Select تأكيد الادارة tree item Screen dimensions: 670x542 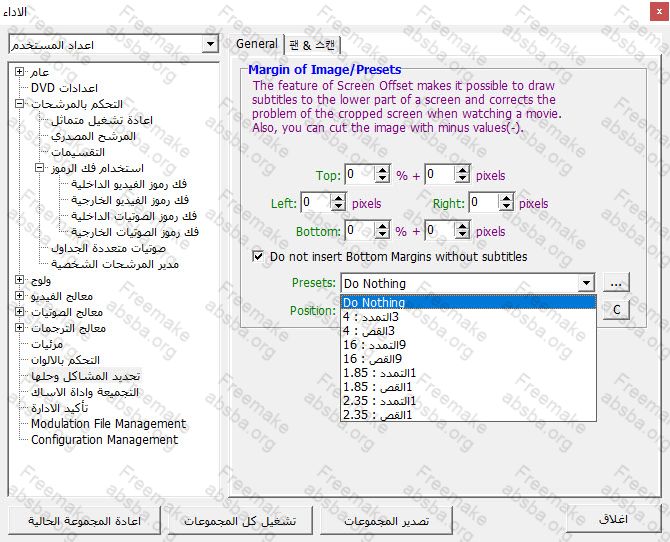coord(59,408)
